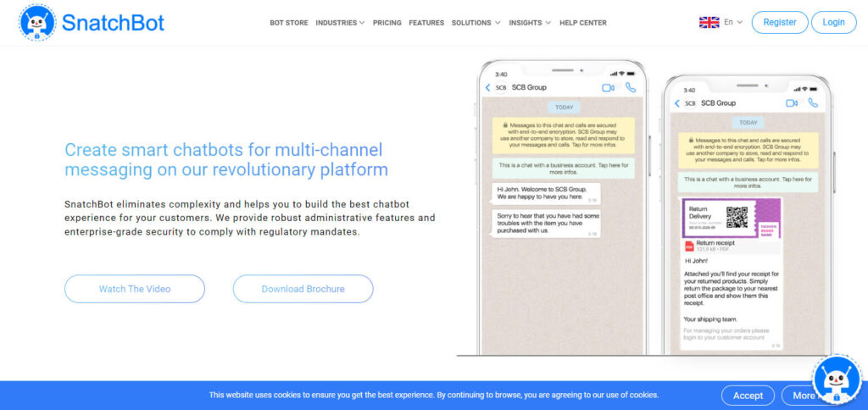Click the QR code on return delivery card
The height and width of the screenshot is (410, 868).
737,218
